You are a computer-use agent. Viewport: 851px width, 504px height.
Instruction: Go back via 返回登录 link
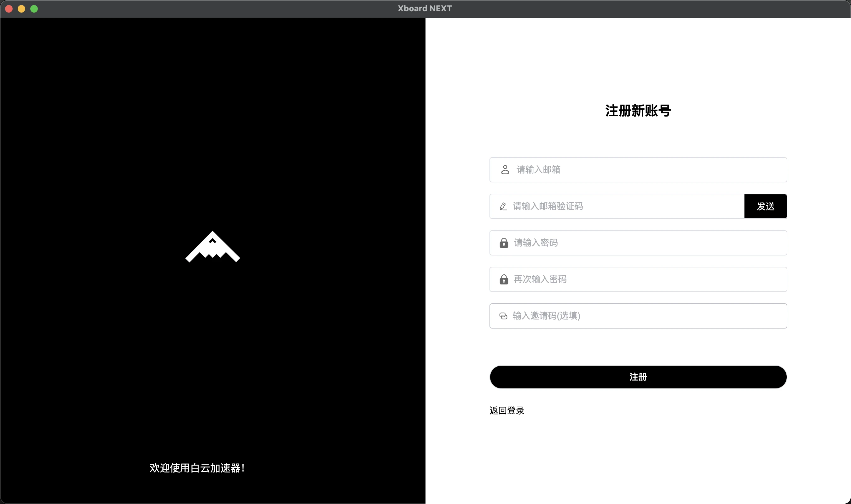coord(507,411)
